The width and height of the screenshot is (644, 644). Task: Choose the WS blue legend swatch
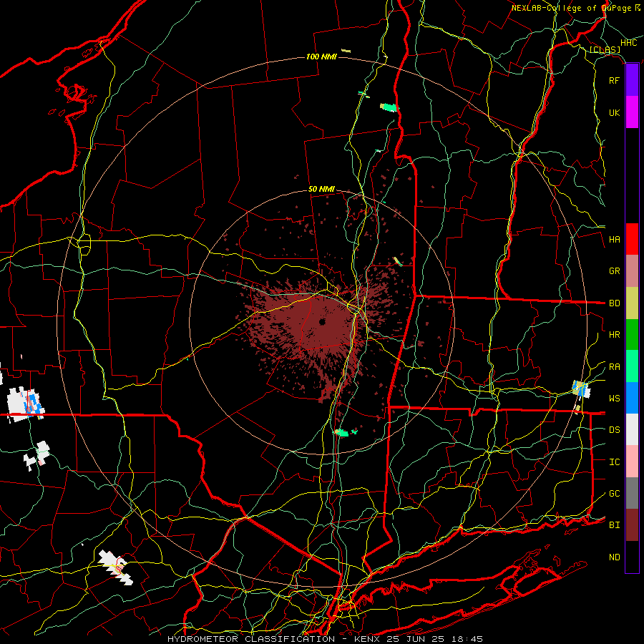pos(632,398)
